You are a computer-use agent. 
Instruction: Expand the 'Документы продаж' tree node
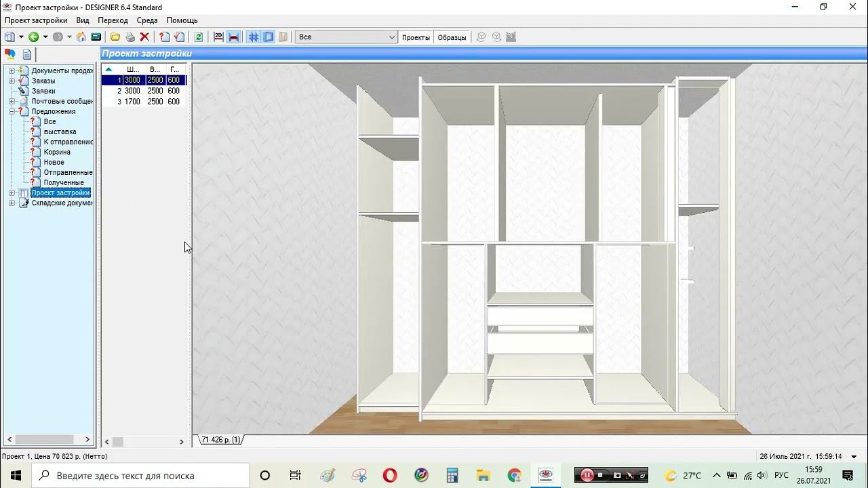(12, 70)
